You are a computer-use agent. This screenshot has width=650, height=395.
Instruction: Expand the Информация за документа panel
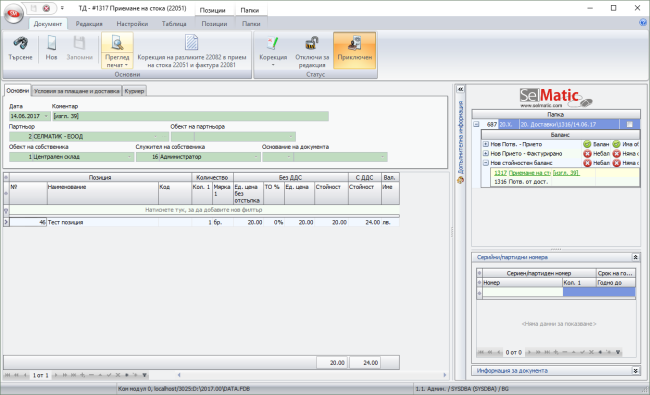(635, 371)
